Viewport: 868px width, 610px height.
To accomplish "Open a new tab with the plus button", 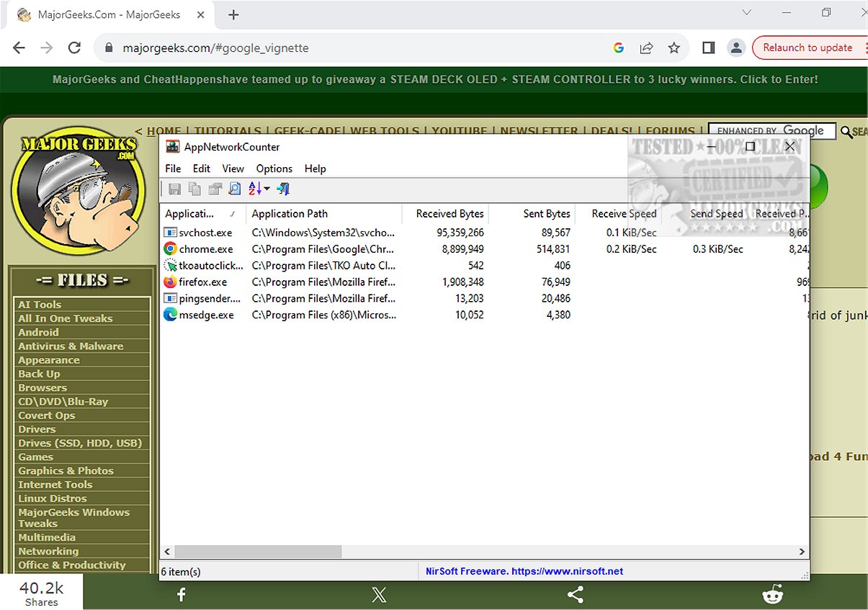I will 233,14.
